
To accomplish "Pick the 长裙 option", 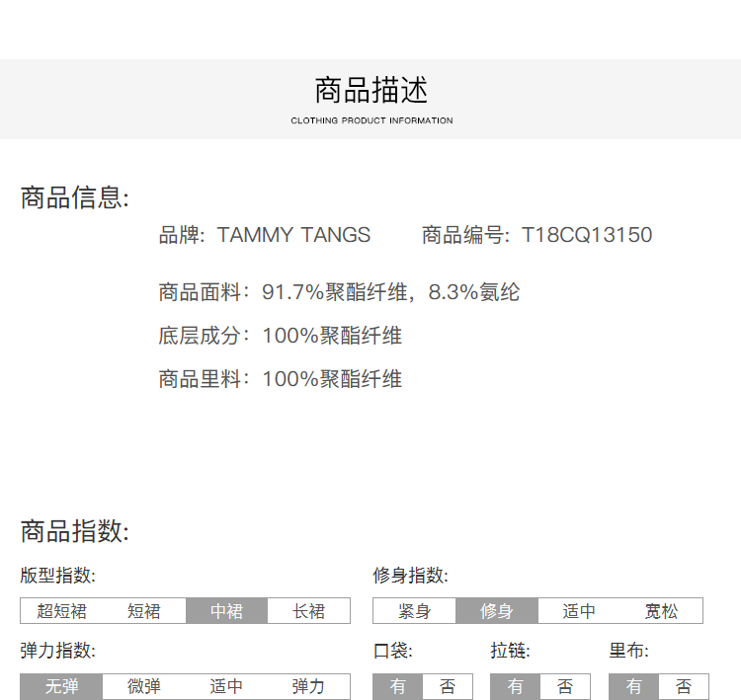I will pos(308,611).
